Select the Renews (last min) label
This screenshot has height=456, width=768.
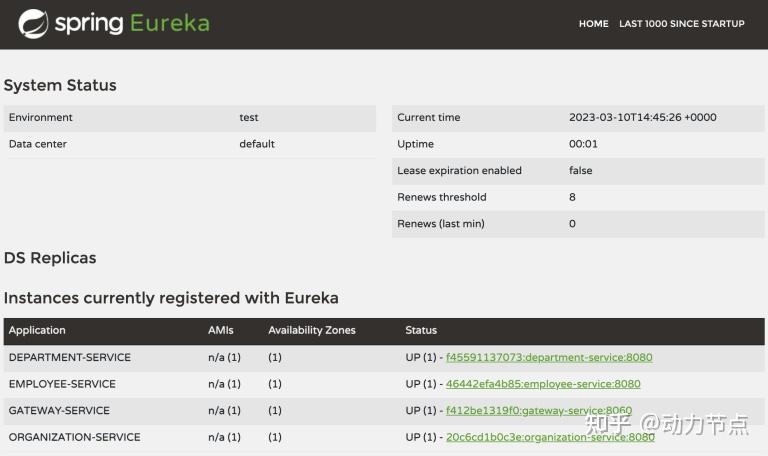click(x=441, y=223)
